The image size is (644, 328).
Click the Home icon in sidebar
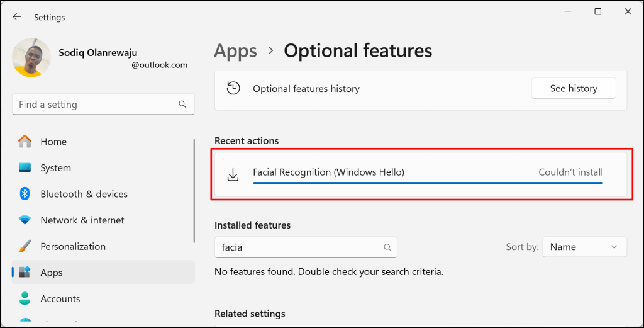pyautogui.click(x=25, y=142)
